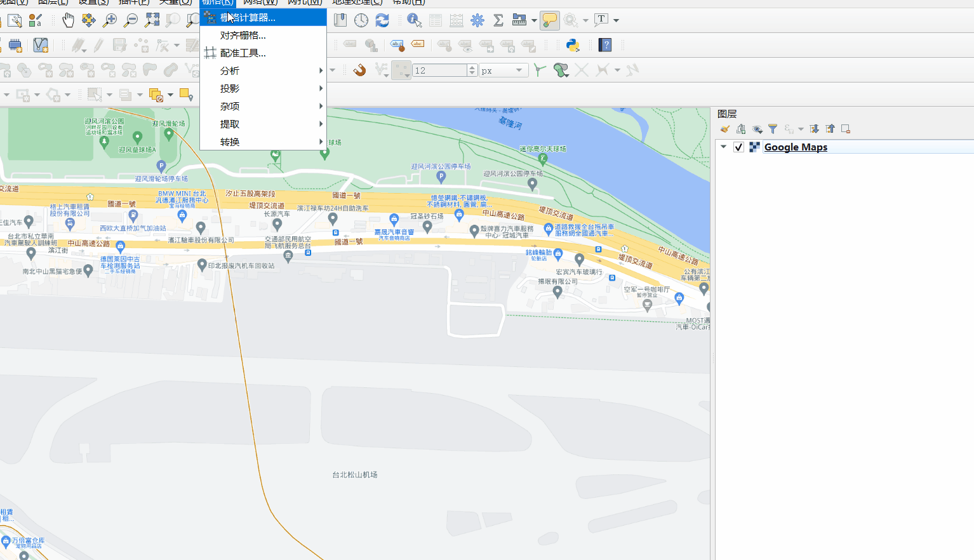Open Help contents book icon
Viewport: 974px width, 560px height.
[605, 45]
